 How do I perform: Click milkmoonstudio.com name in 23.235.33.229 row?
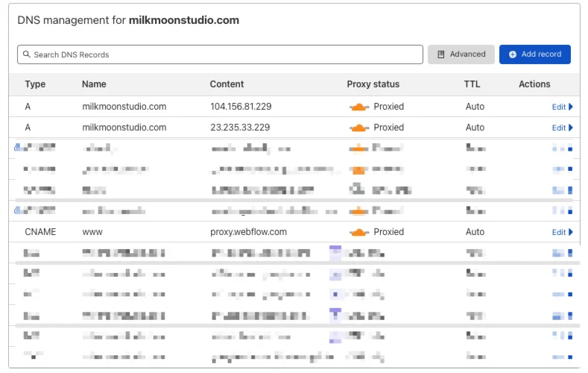pyautogui.click(x=124, y=128)
